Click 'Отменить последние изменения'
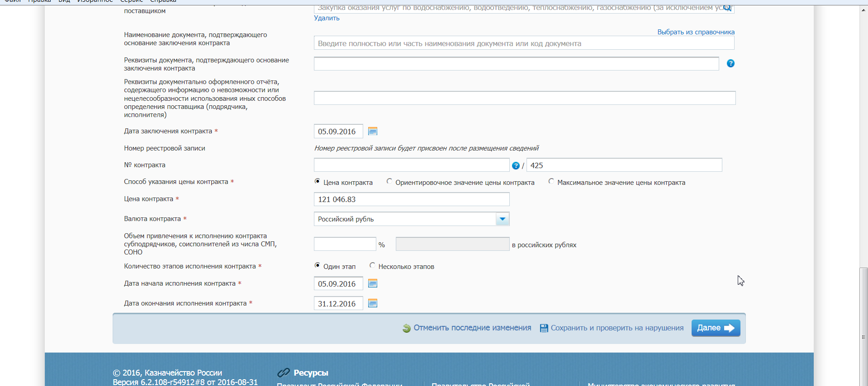The image size is (868, 386). tap(472, 328)
